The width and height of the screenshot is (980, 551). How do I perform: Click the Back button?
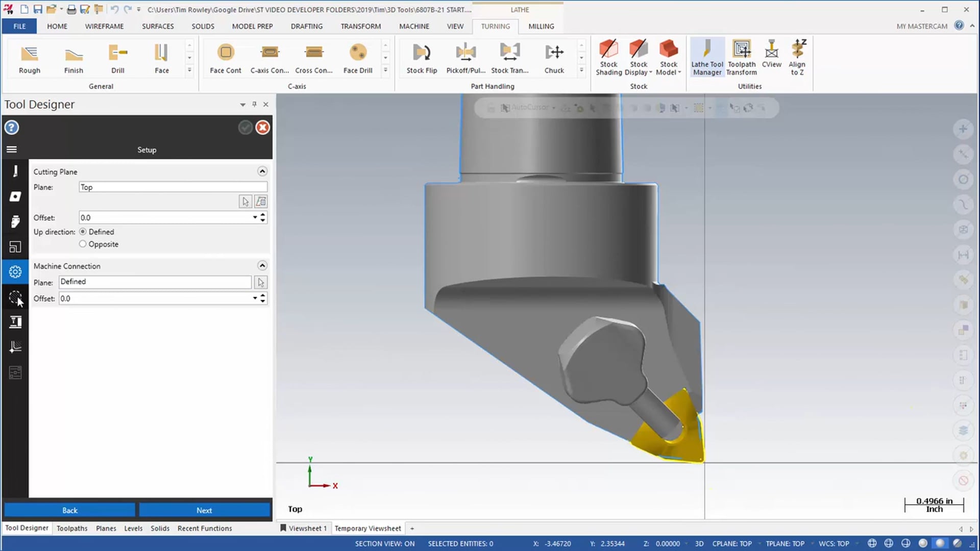point(70,510)
